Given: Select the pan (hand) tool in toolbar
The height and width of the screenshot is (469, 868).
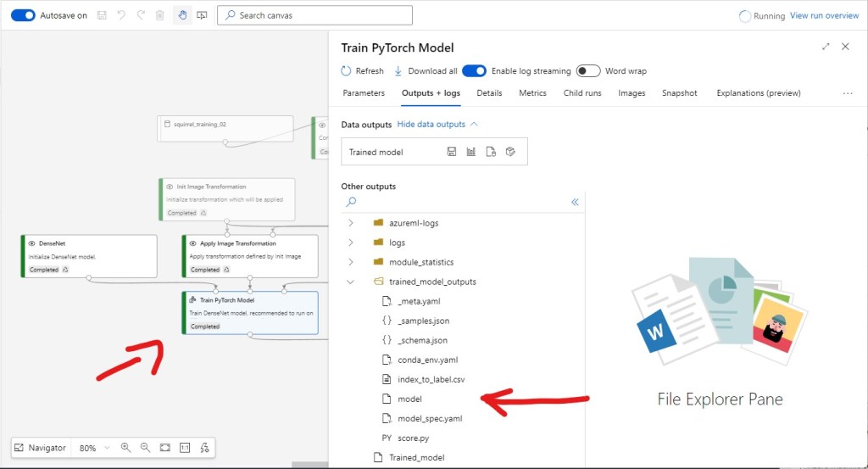Looking at the screenshot, I should [182, 15].
